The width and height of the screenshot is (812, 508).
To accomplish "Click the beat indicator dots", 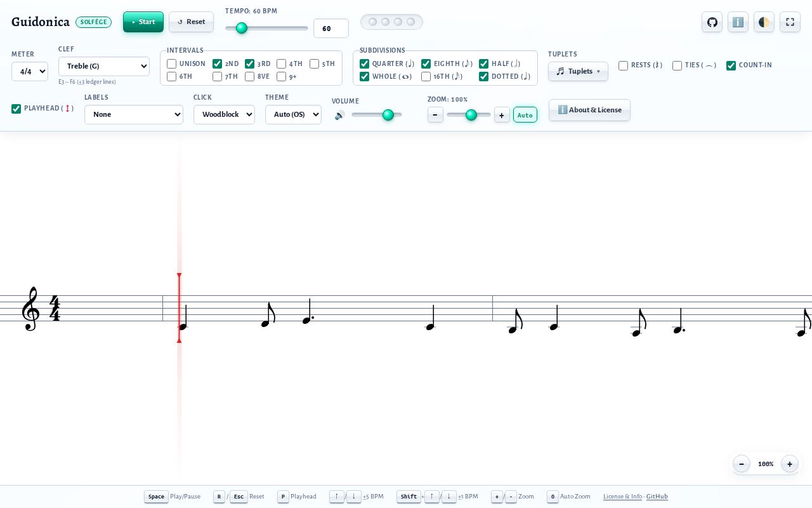I will tap(391, 22).
